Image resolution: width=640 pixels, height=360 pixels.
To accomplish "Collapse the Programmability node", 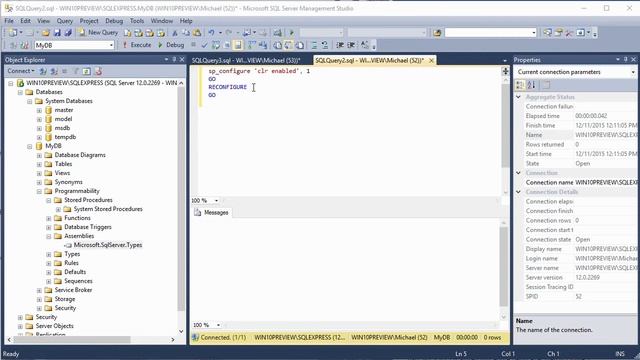I will click(39, 191).
